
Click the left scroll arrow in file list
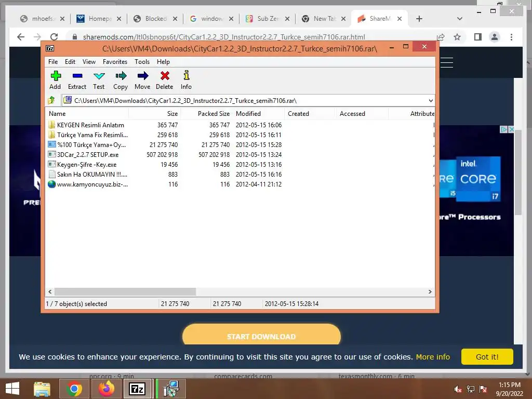pyautogui.click(x=50, y=291)
